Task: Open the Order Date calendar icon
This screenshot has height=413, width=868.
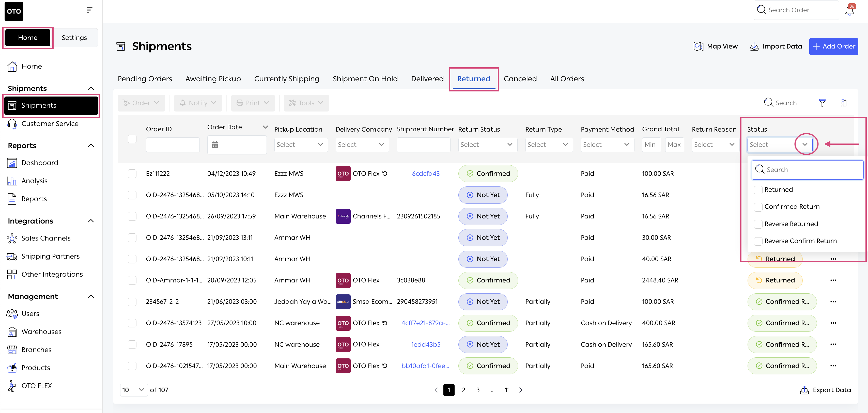Action: click(215, 145)
